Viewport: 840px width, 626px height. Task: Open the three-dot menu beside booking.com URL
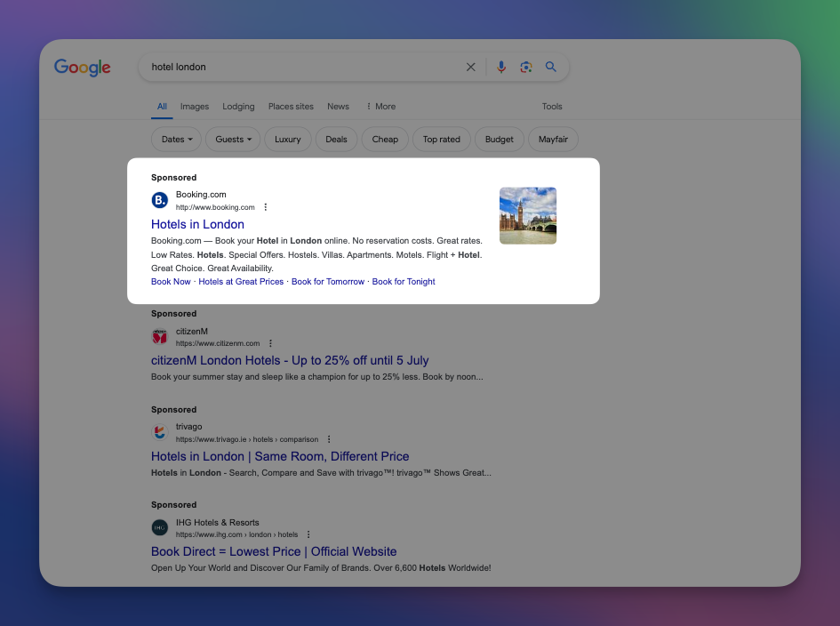coord(265,207)
